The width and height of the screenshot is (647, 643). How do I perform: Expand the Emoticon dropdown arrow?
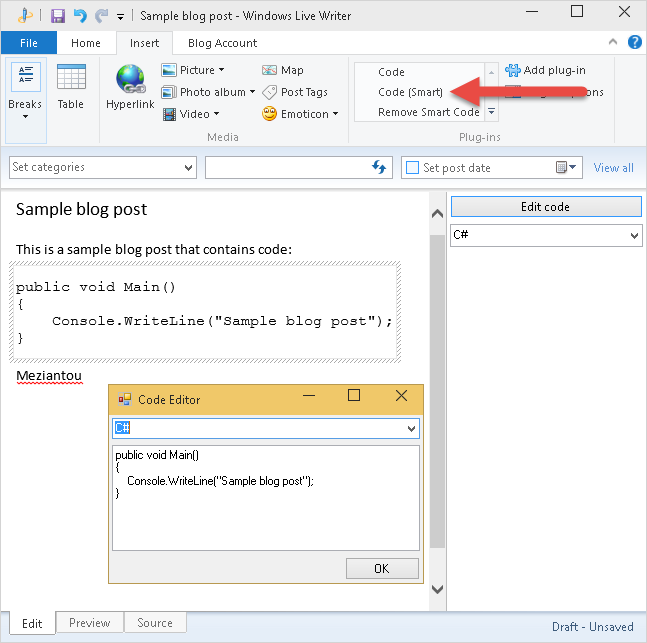335,113
